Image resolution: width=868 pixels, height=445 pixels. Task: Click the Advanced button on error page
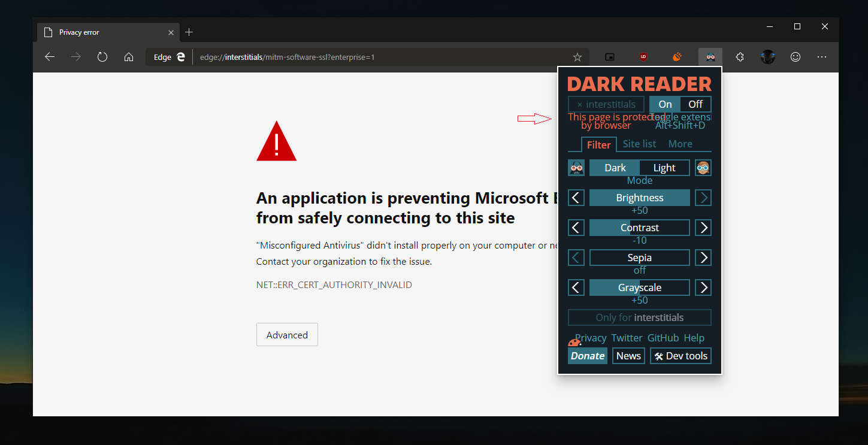point(287,335)
